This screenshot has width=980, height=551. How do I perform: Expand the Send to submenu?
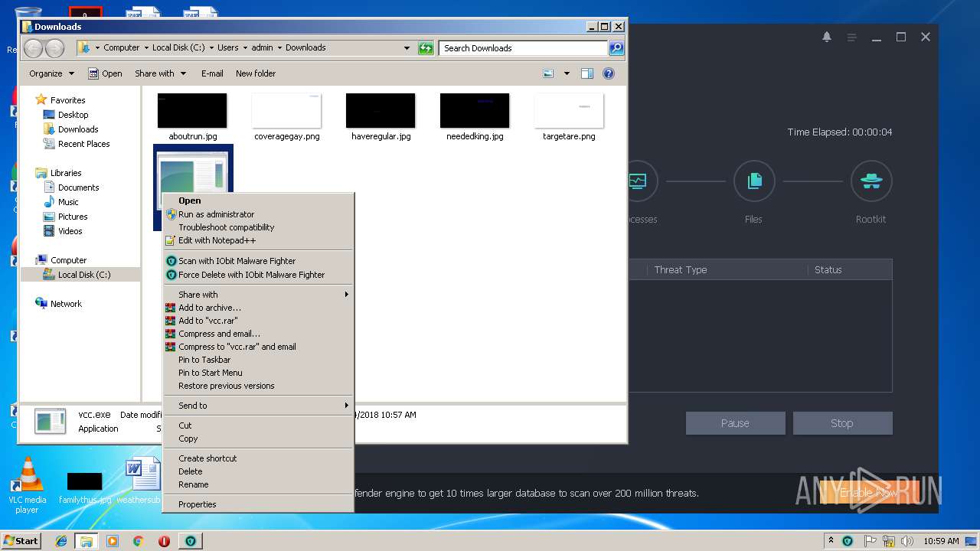point(258,406)
